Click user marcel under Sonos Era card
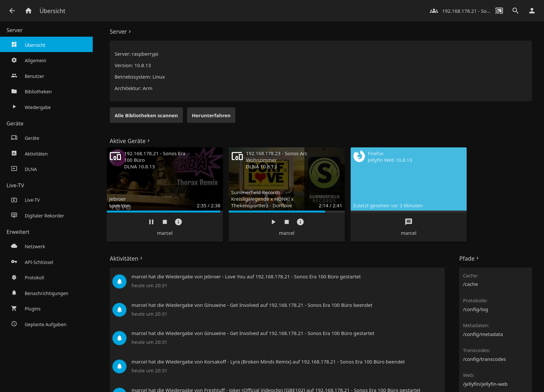This screenshot has width=544, height=392. pos(165,233)
